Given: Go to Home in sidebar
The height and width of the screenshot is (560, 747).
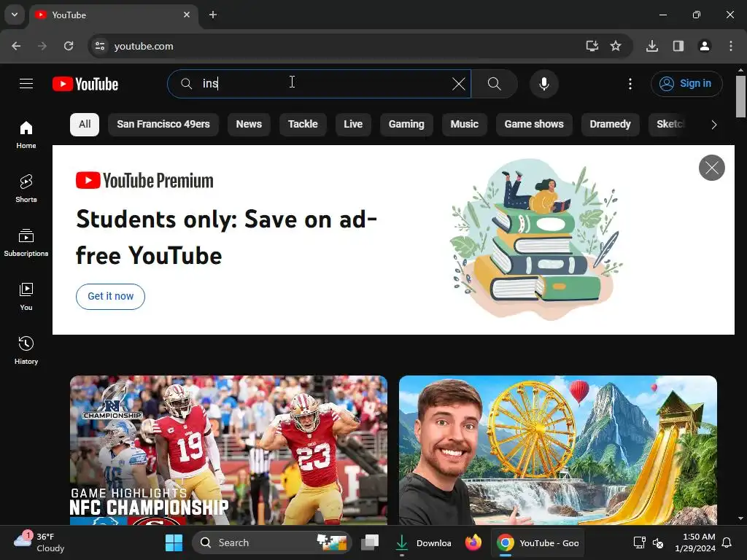Looking at the screenshot, I should 26,135.
